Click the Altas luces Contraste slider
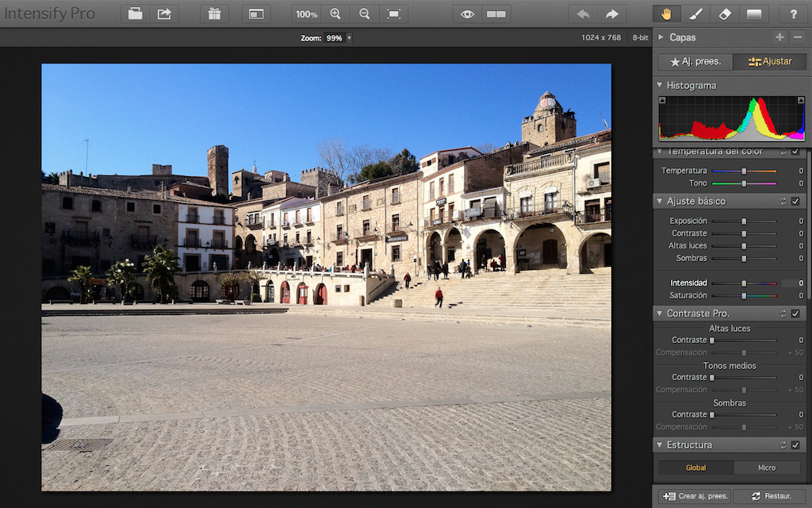Screen dimensions: 812x508 [744, 341]
